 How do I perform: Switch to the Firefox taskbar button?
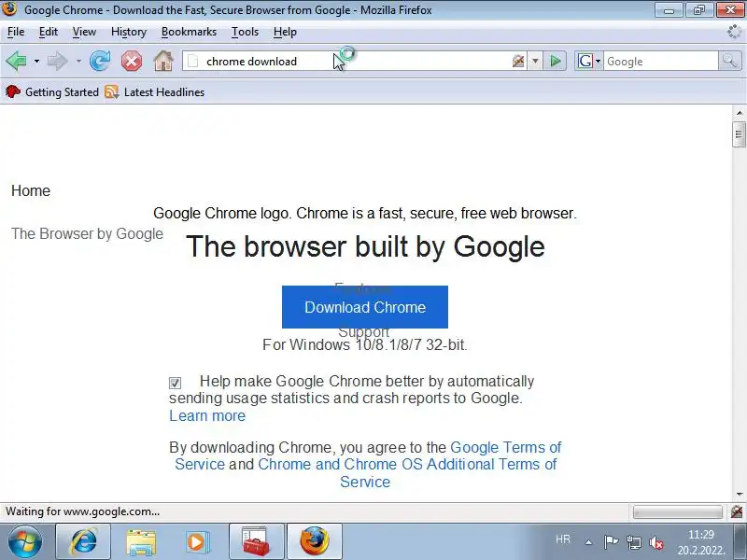coord(315,541)
